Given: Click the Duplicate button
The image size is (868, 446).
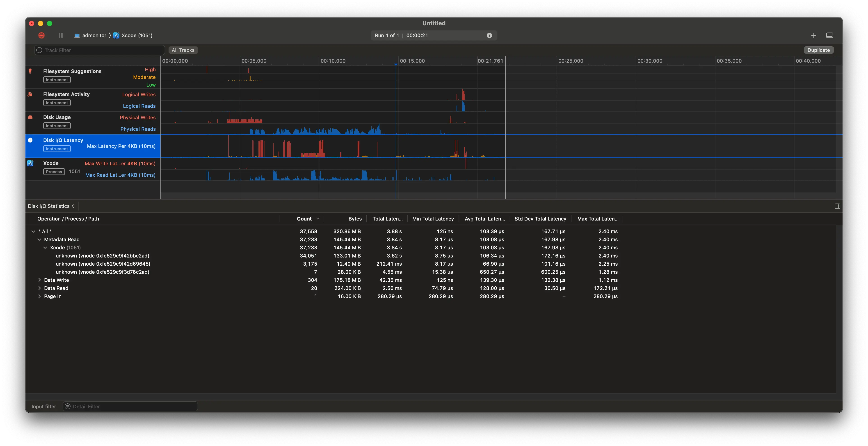Looking at the screenshot, I should (x=818, y=50).
